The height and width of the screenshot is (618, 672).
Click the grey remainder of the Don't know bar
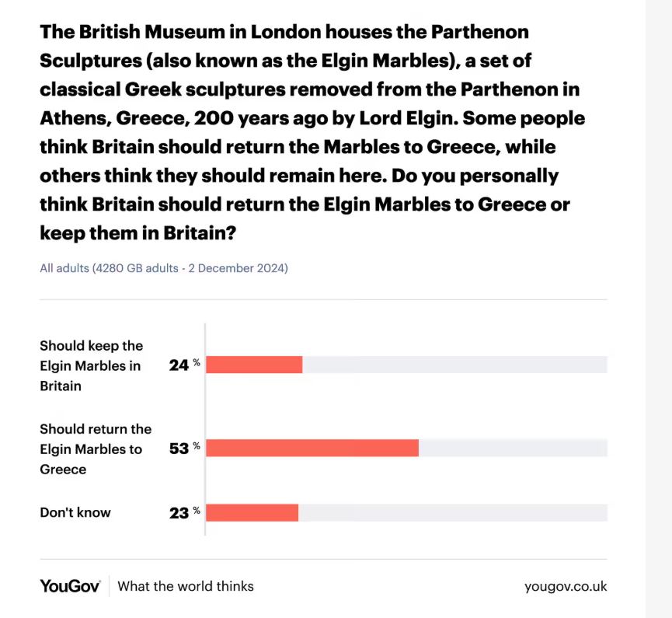(453, 512)
